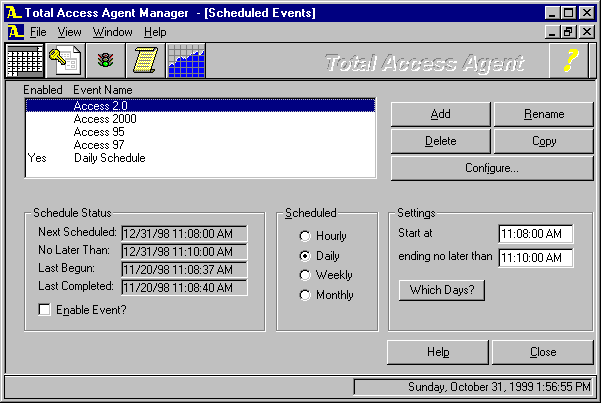Screen dimensions: 601x410
Task: Maximize the Total Access Agent Manager window
Action: tap(568, 13)
